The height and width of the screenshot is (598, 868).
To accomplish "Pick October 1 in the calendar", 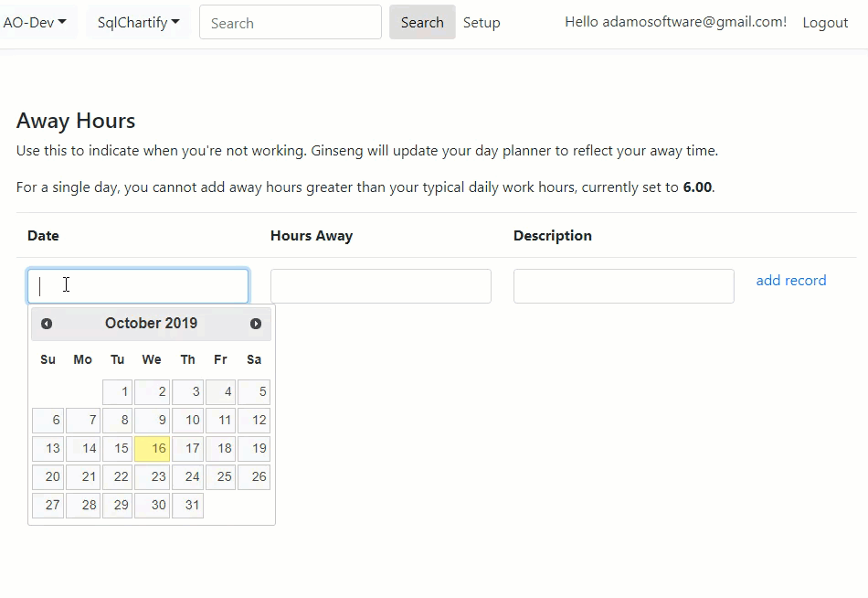I will (x=118, y=392).
